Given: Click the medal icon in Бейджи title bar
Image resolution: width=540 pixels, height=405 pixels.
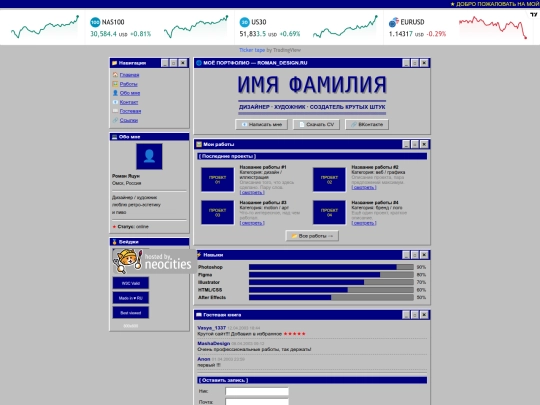Looking at the screenshot, I should pyautogui.click(x=115, y=242).
